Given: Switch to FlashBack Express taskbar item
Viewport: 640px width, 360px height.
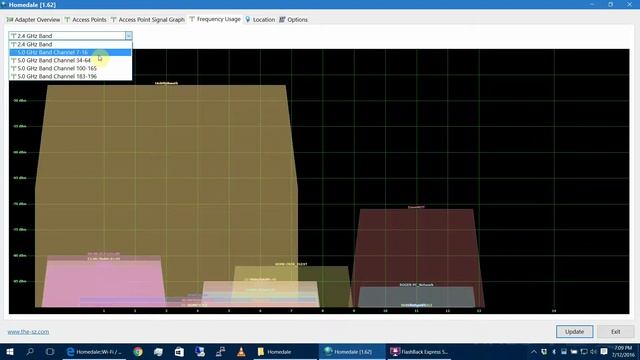Looking at the screenshot, I should [420, 351].
